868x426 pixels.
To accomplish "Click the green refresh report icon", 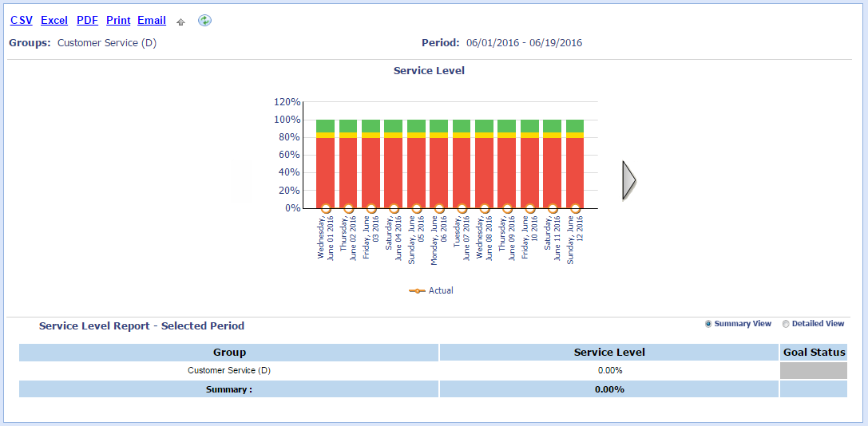I will tap(205, 21).
